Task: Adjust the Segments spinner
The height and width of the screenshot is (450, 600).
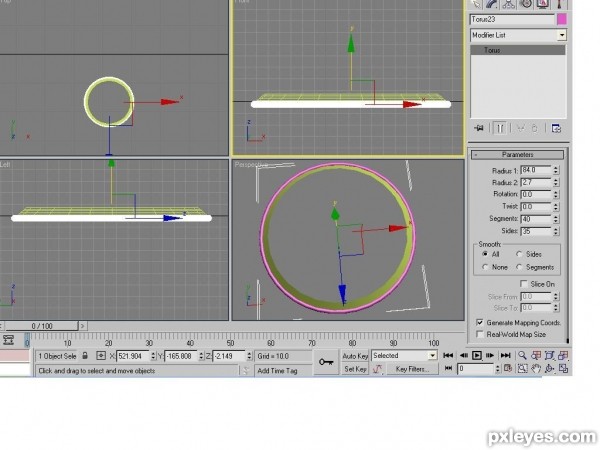Action: (556, 219)
